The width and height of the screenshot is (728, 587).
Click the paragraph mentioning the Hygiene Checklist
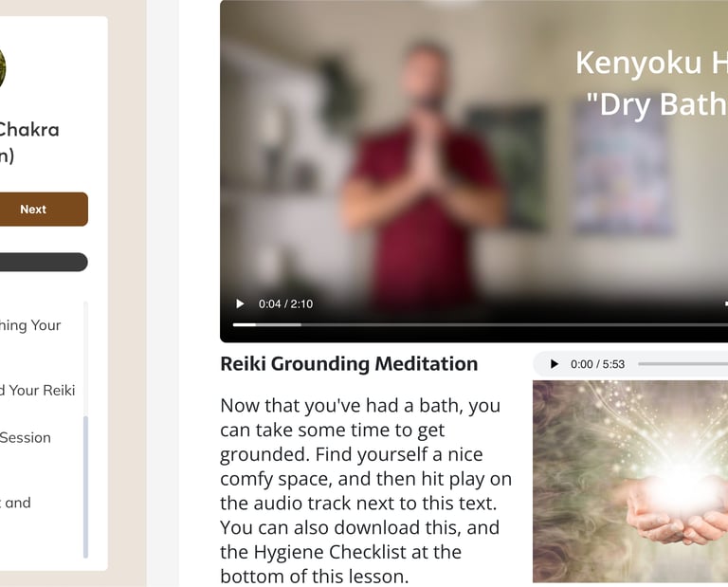(x=366, y=490)
